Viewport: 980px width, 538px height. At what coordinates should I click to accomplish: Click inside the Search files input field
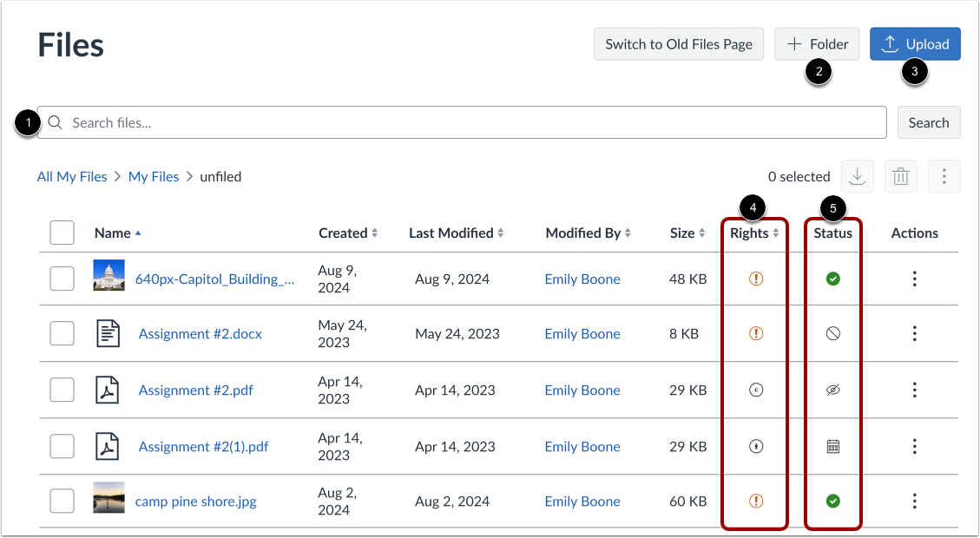click(347, 121)
